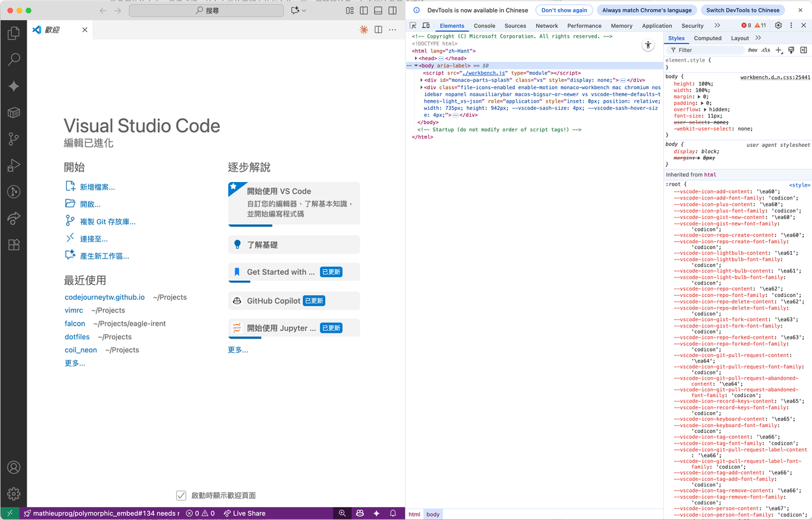Open recent project codejourneytw.github.io
The height and width of the screenshot is (520, 812).
click(105, 297)
